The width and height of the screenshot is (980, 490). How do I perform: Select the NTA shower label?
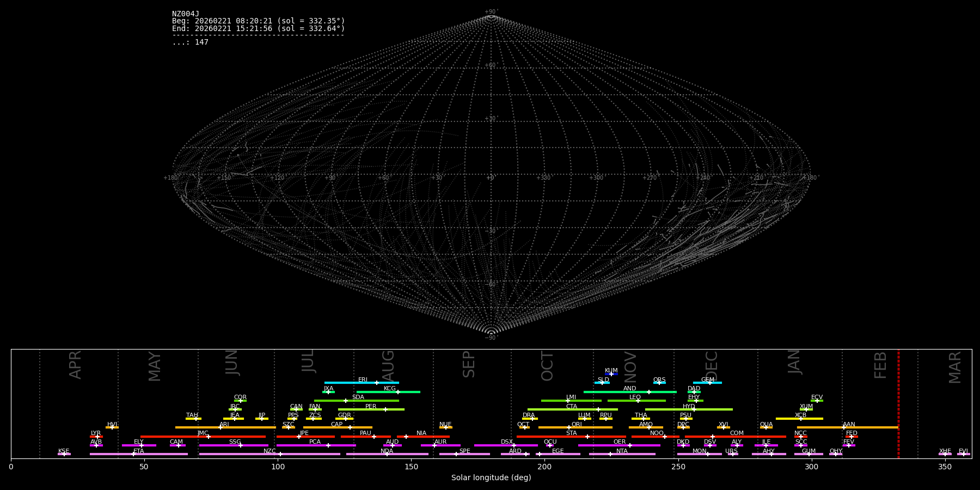[x=622, y=451]
